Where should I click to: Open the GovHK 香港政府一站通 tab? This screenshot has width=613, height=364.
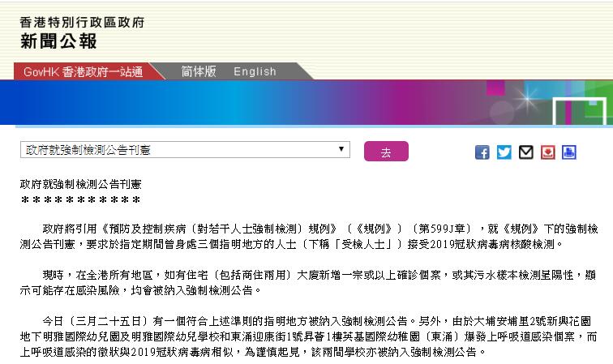[x=83, y=71]
